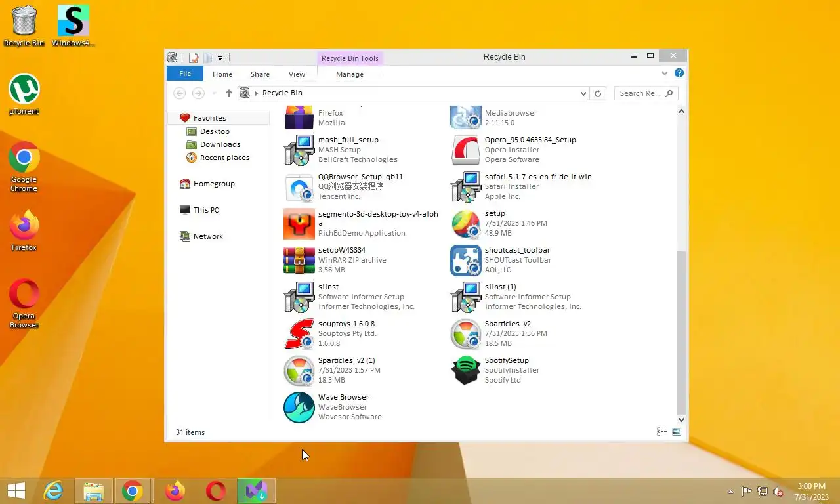Switch to details view layout

[x=661, y=432]
